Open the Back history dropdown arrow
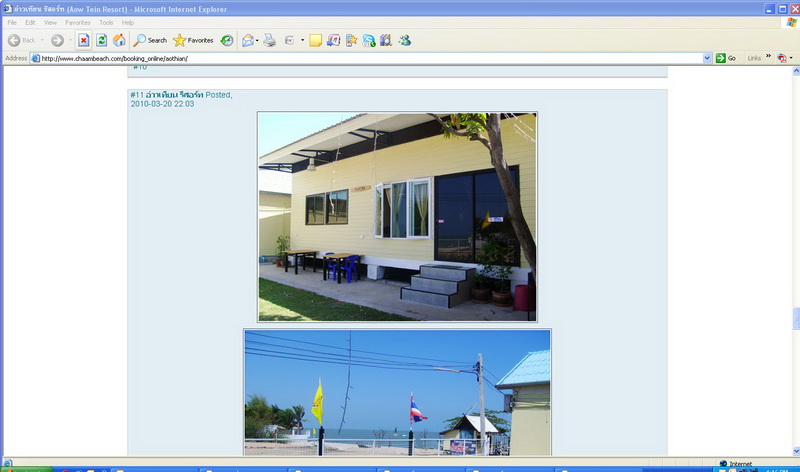The width and height of the screenshot is (800, 472). 42,40
